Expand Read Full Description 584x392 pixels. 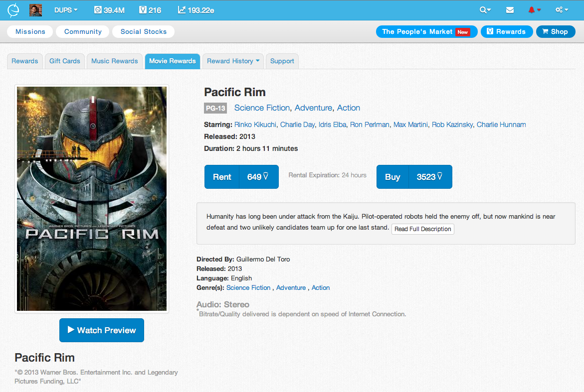422,229
